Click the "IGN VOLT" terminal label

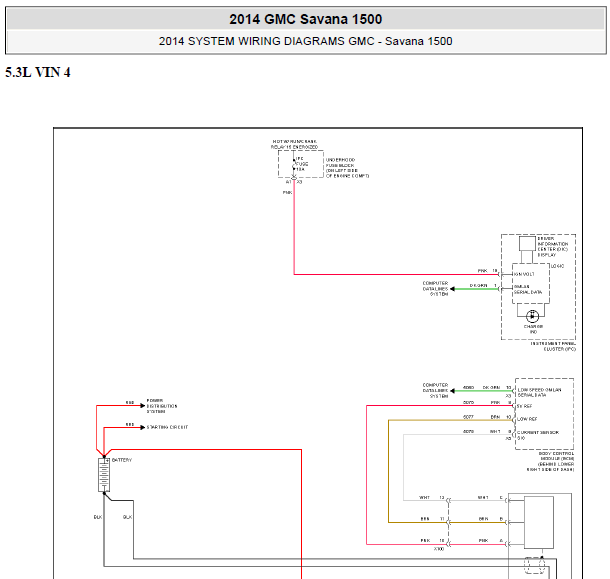[x=524, y=274]
